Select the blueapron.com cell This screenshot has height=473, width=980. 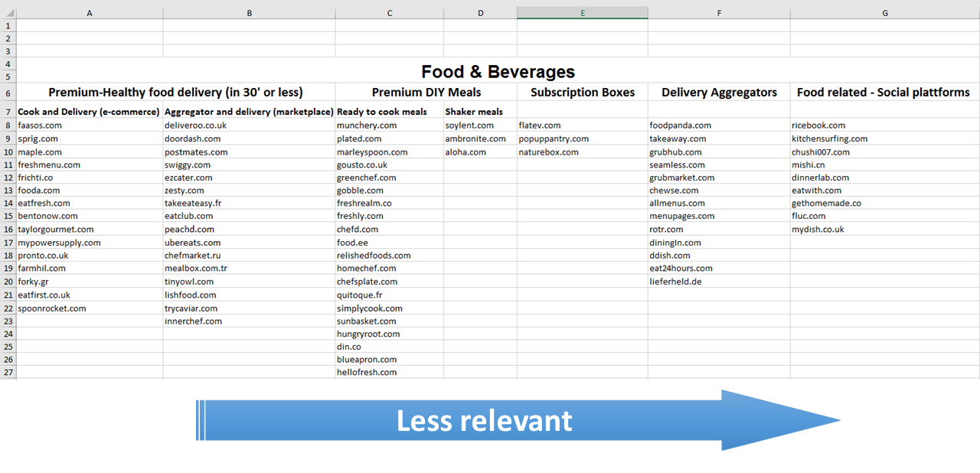point(390,359)
